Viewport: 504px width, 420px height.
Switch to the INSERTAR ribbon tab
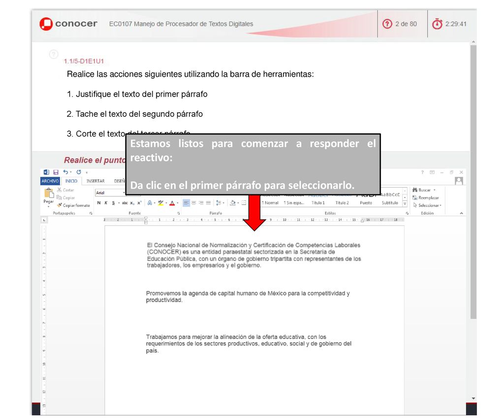[x=95, y=181]
